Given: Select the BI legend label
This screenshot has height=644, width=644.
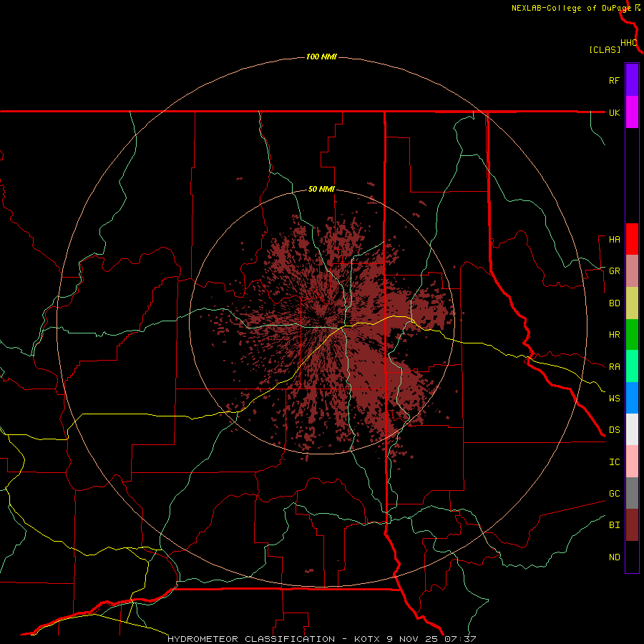Looking at the screenshot, I should pos(614,525).
